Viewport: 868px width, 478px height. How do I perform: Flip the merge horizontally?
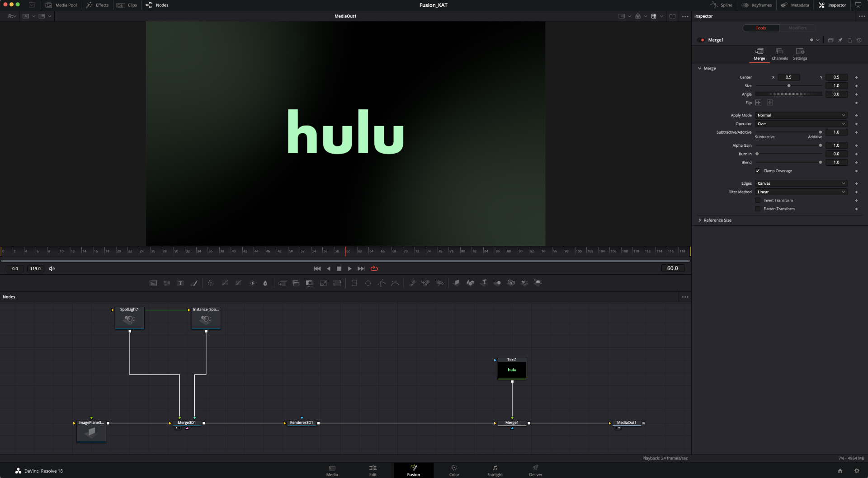tap(759, 103)
